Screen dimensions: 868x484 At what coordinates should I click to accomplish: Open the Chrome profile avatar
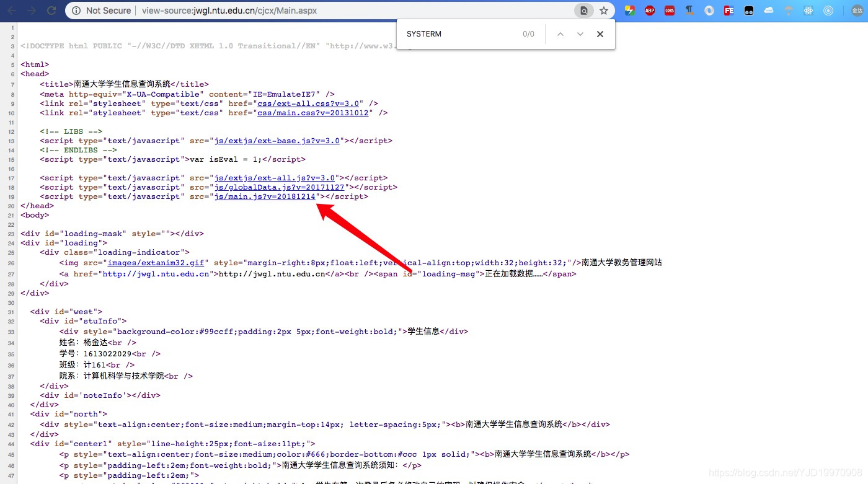(x=857, y=11)
